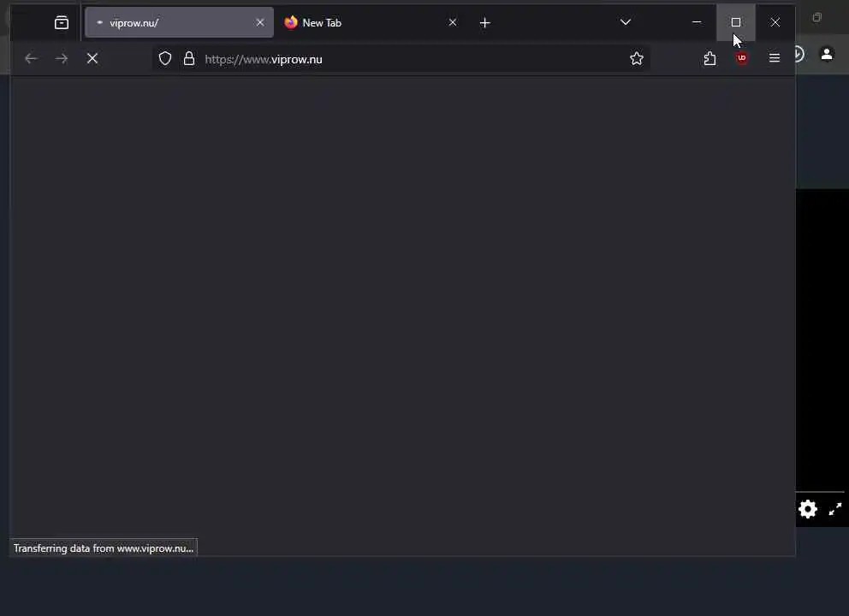Viewport: 849px width, 616px height.
Task: Bookmark this page with the star
Action: click(636, 58)
